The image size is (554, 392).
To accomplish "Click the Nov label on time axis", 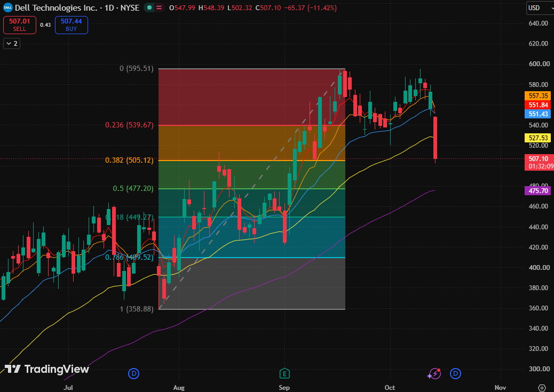I will [500, 387].
